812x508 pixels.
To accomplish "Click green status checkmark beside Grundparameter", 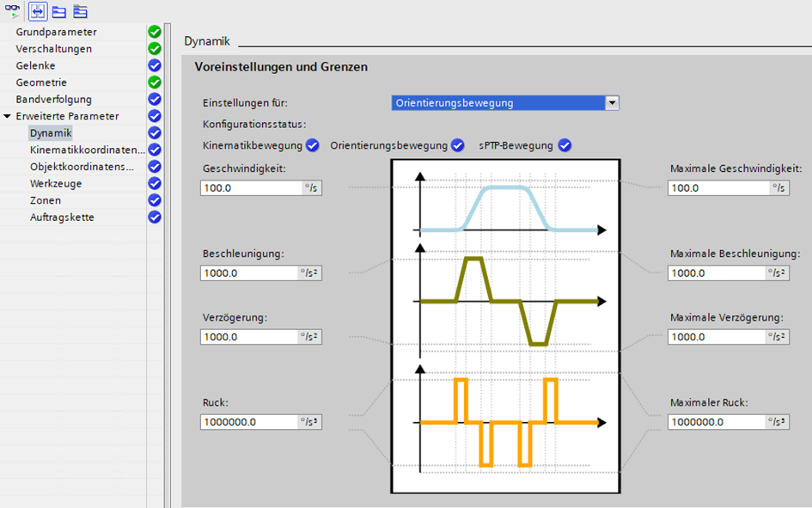I will click(x=155, y=32).
